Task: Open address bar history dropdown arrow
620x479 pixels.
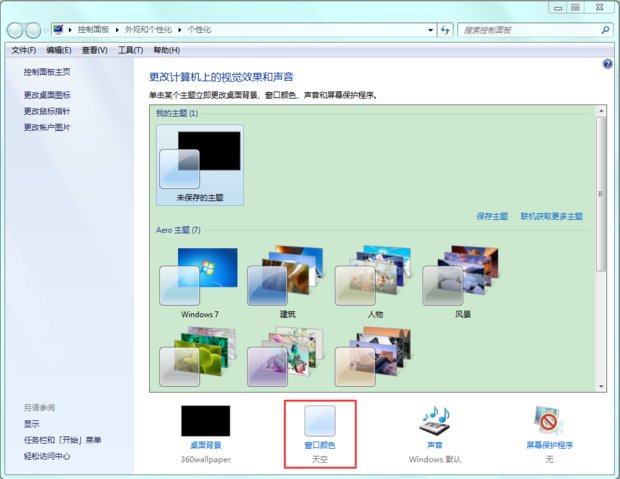Action: tap(431, 30)
